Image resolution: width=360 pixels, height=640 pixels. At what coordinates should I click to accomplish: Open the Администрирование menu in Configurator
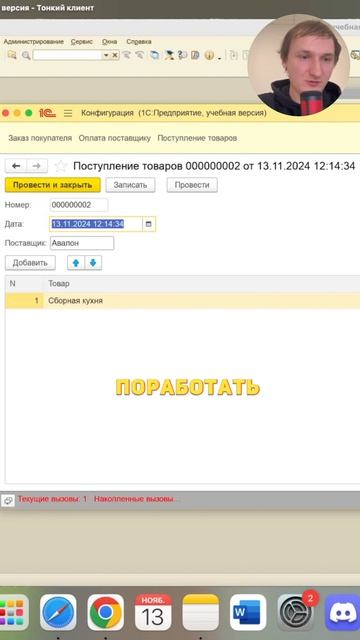(x=33, y=42)
